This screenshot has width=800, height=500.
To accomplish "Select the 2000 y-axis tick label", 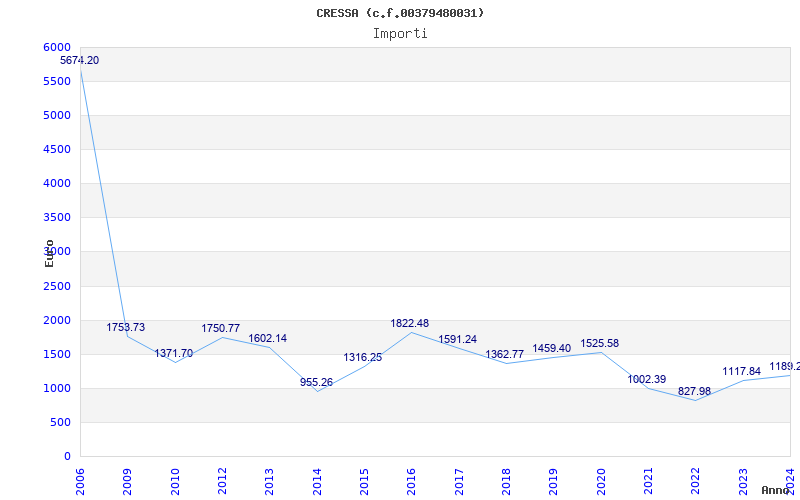I will [x=57, y=320].
